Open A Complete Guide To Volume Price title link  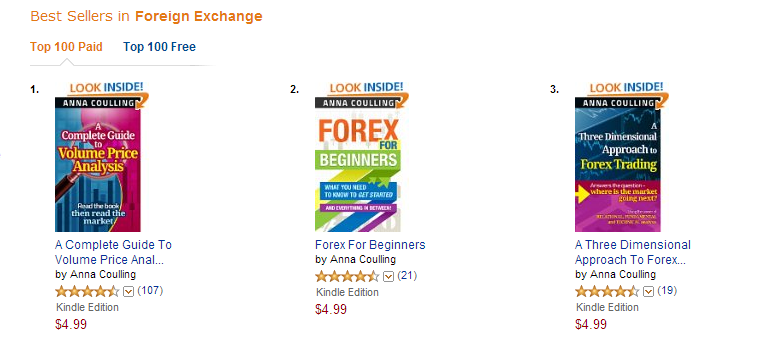[113, 252]
